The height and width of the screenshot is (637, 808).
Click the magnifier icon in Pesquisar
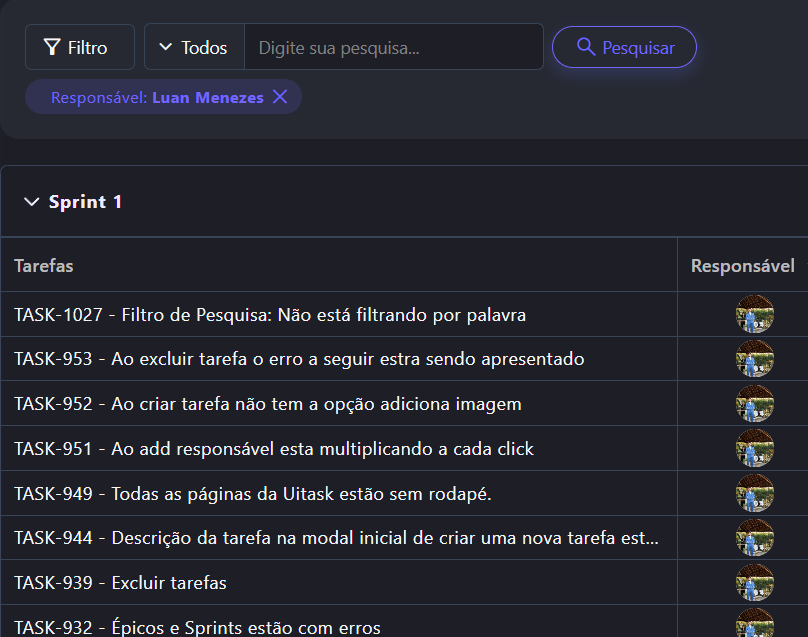click(x=586, y=48)
